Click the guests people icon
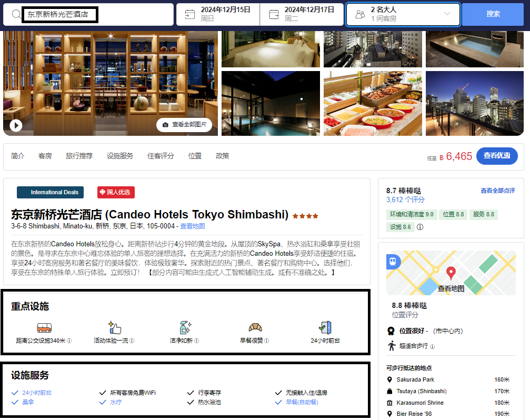Viewport: 530px width, 420px height. [361, 14]
